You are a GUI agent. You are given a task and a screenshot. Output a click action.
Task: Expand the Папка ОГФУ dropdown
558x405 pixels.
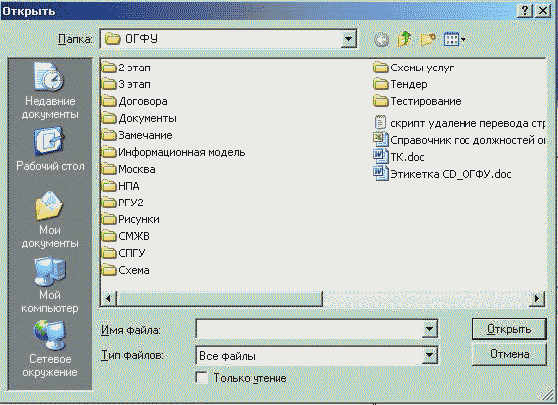pyautogui.click(x=348, y=39)
